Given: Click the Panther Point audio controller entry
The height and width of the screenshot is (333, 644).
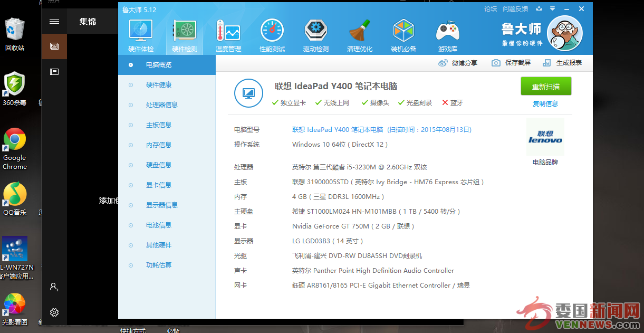Looking at the screenshot, I should coord(373,271).
